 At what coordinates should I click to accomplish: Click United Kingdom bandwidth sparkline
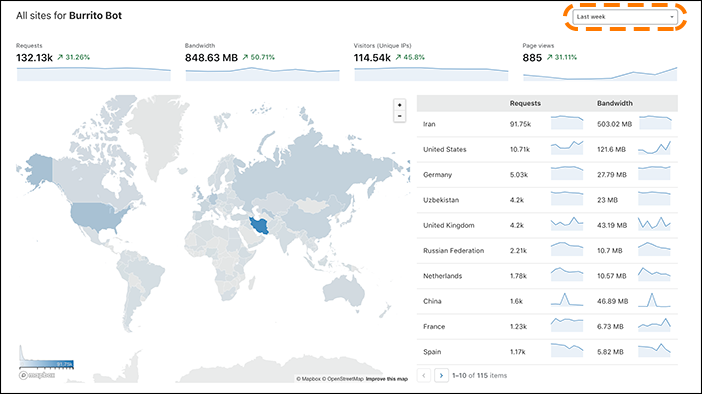[x=654, y=223]
